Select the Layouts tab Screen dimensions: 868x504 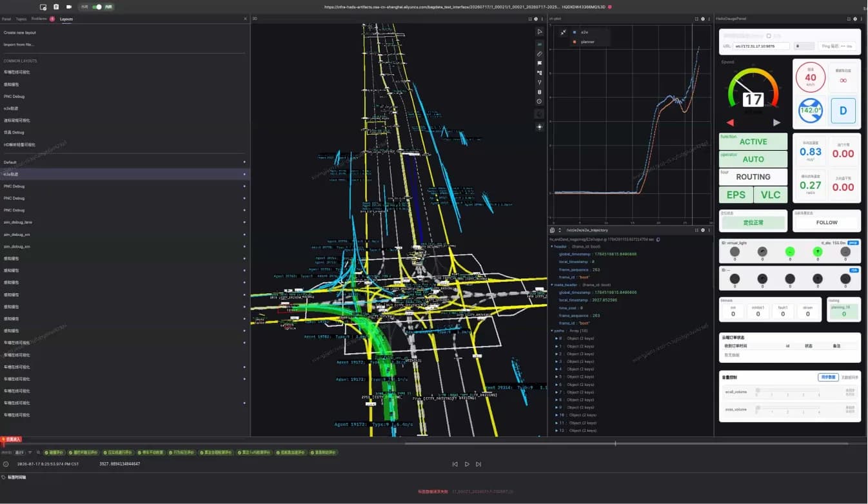coord(66,19)
